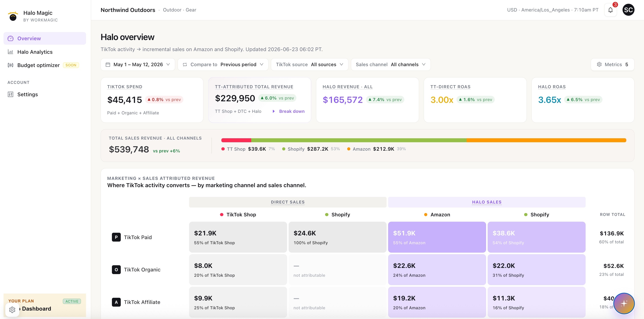Viewport: 644px width, 319px height.
Task: Click the $51.9K Amazon halo cell
Action: pos(437,237)
